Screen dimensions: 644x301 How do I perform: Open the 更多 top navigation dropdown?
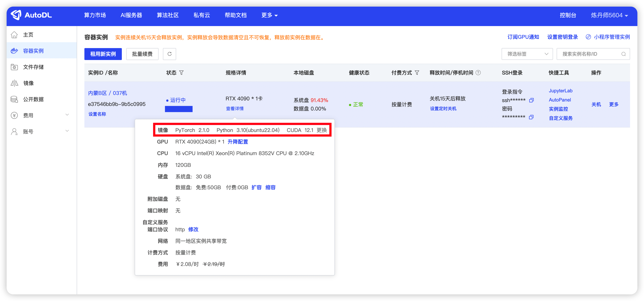[x=269, y=15]
